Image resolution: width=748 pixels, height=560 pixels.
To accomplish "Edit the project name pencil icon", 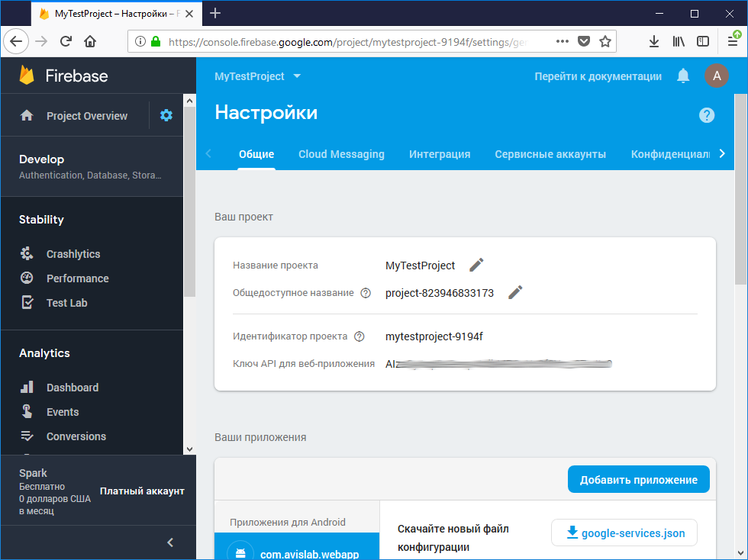I will coord(476,265).
